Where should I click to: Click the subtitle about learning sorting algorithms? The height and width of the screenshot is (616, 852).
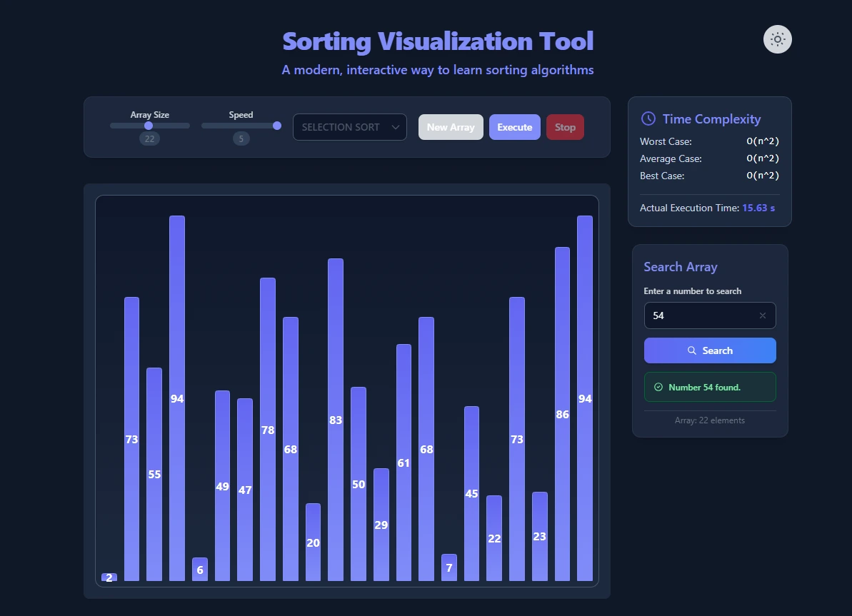(438, 70)
